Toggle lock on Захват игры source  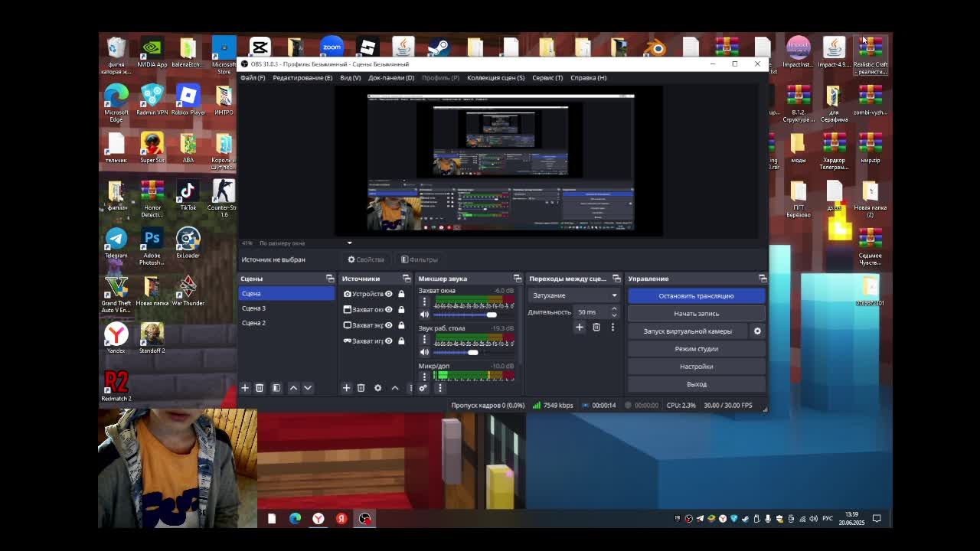[x=401, y=341]
